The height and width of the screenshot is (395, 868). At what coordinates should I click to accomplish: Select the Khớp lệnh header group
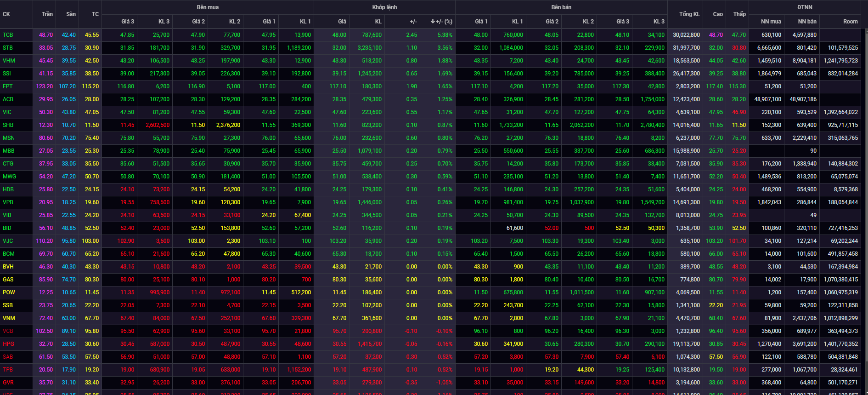pyautogui.click(x=384, y=7)
